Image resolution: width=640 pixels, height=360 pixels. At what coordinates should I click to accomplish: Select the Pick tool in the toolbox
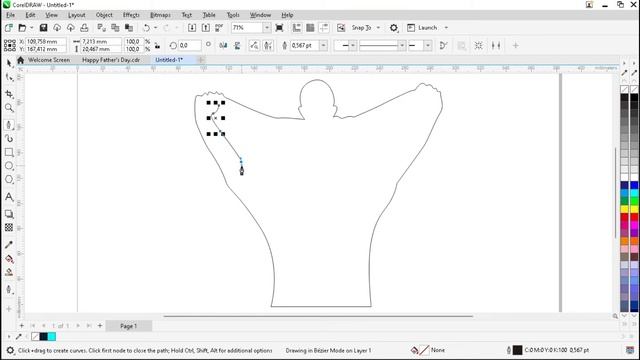coord(9,63)
